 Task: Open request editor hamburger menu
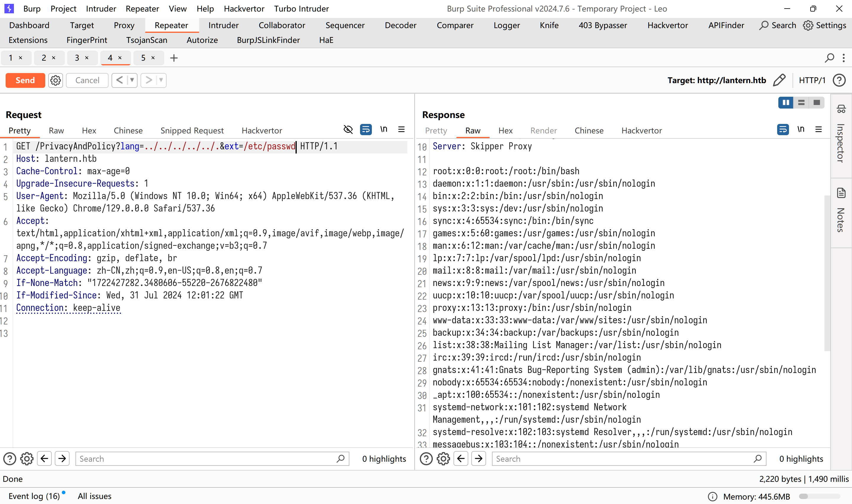[401, 129]
